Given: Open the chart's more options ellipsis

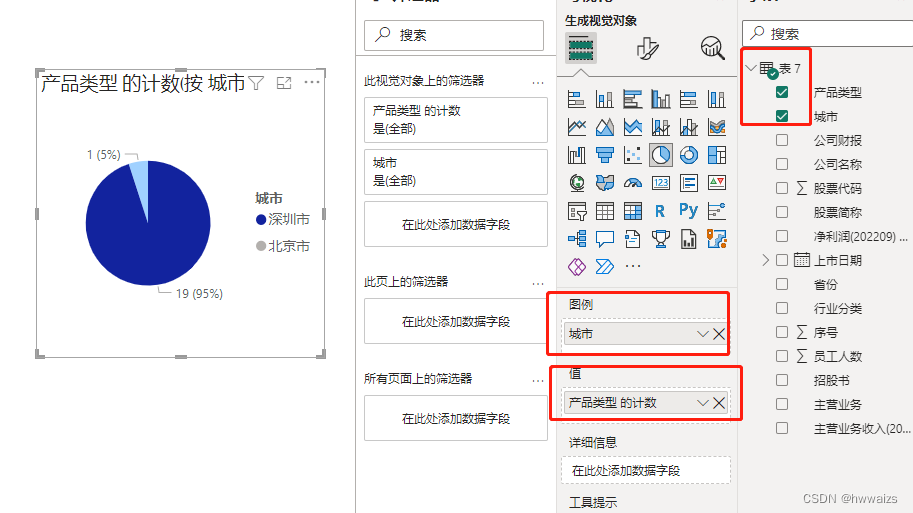Looking at the screenshot, I should pyautogui.click(x=312, y=82).
